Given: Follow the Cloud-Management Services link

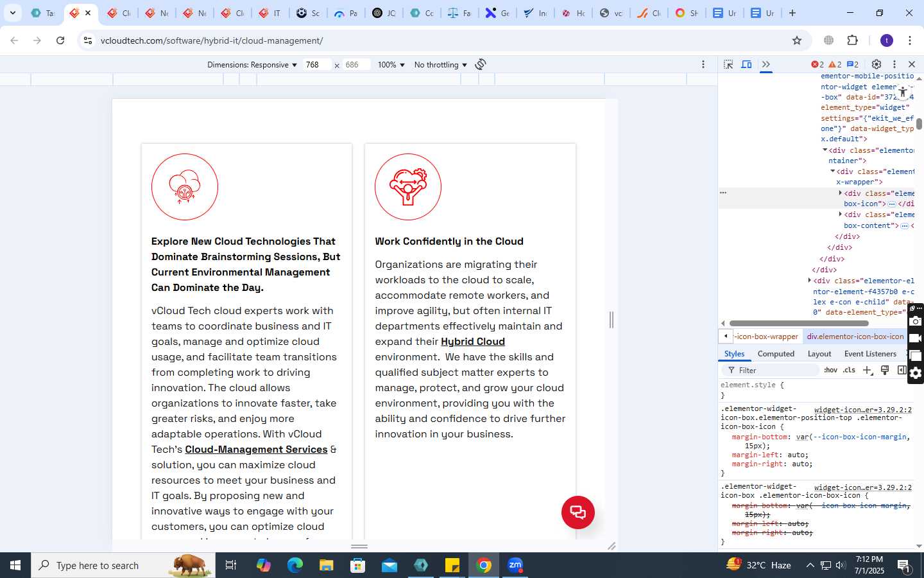Looking at the screenshot, I should [x=256, y=450].
